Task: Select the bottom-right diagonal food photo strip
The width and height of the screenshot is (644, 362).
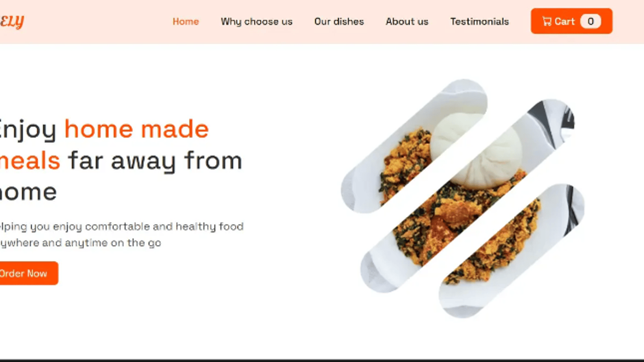Action: pos(512,250)
